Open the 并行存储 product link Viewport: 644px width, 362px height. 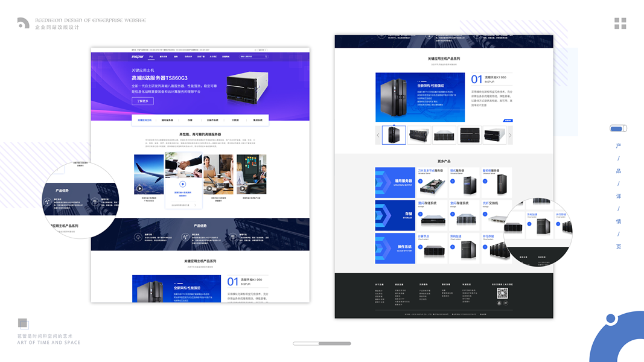click(488, 237)
